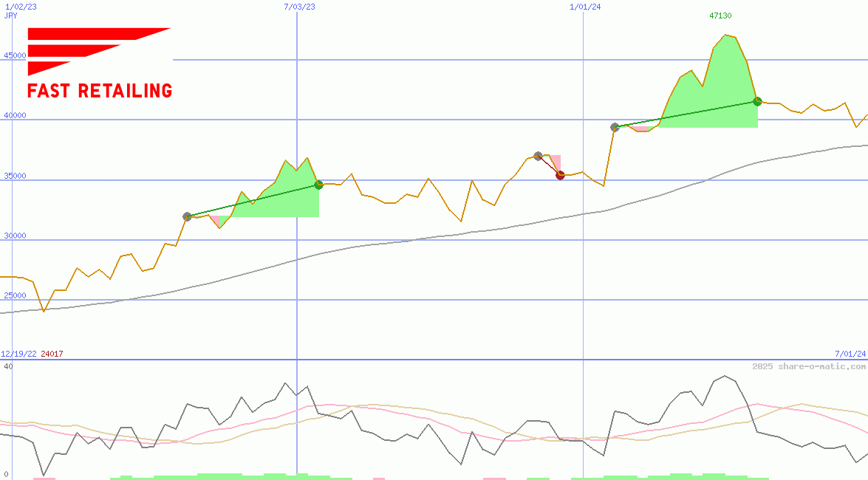This screenshot has height=480, width=868.
Task: Select the grey entry marker before 1/01/24
Action: (x=538, y=156)
